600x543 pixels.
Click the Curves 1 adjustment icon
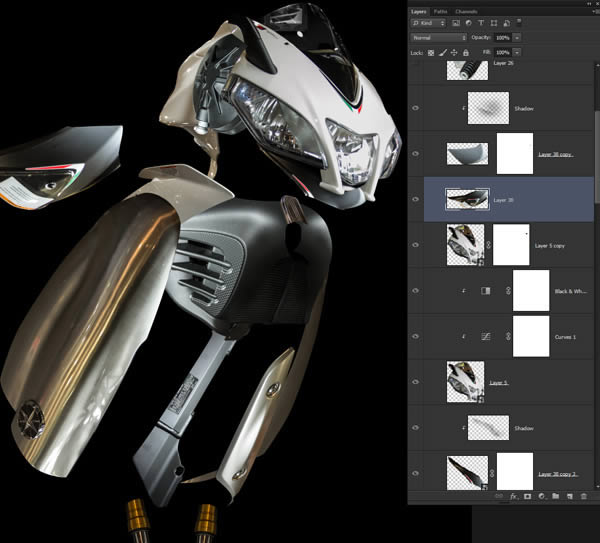pyautogui.click(x=486, y=337)
